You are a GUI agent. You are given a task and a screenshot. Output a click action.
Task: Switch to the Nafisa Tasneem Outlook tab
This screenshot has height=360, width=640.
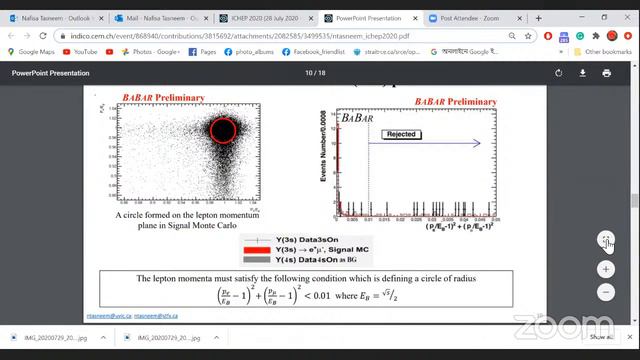56,18
